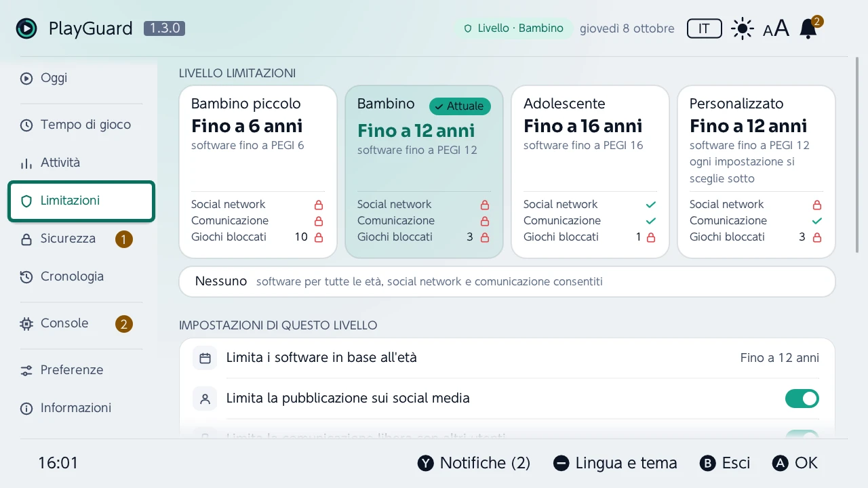Open the IT language selector
Viewport: 868px width, 488px height.
point(705,28)
